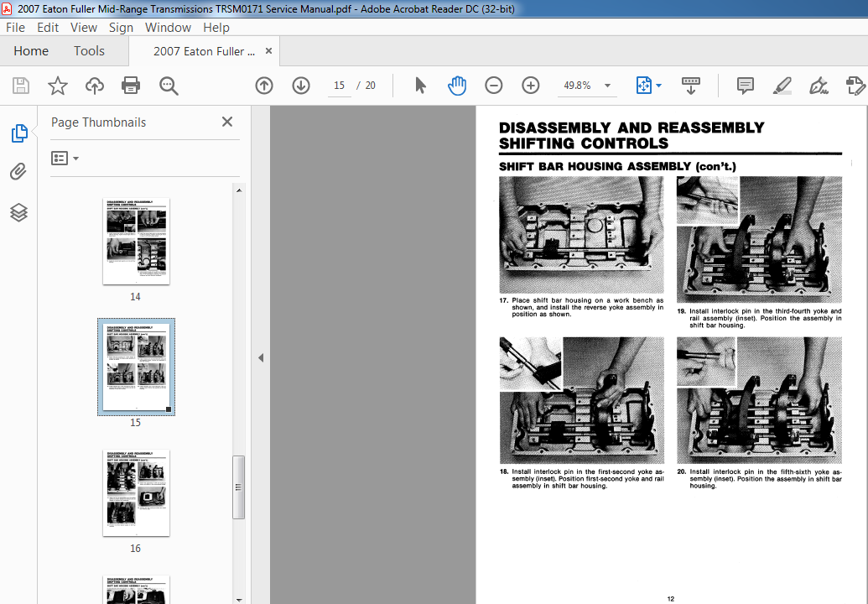Click the thumbnail label 16
Image resolution: width=868 pixels, height=604 pixels.
click(136, 548)
